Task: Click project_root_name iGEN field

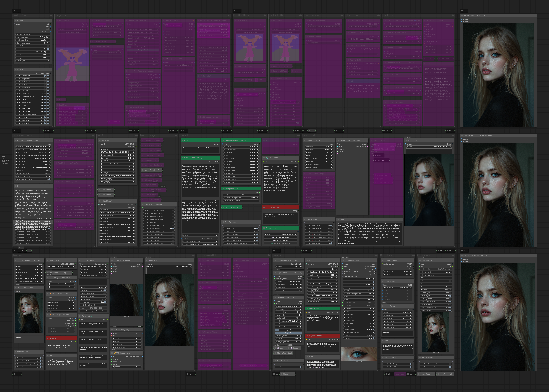Action: [33, 34]
